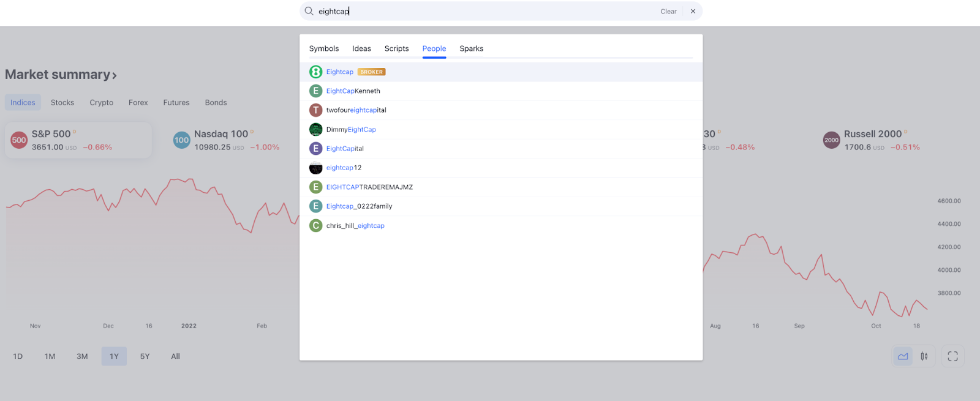Switch to the Ideas tab

[361, 48]
